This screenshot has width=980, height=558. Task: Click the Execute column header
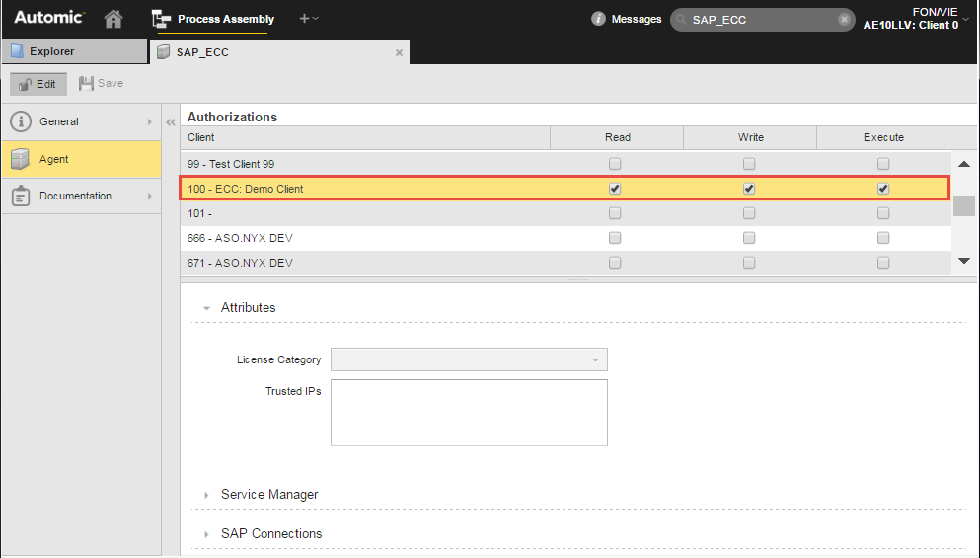(x=883, y=137)
